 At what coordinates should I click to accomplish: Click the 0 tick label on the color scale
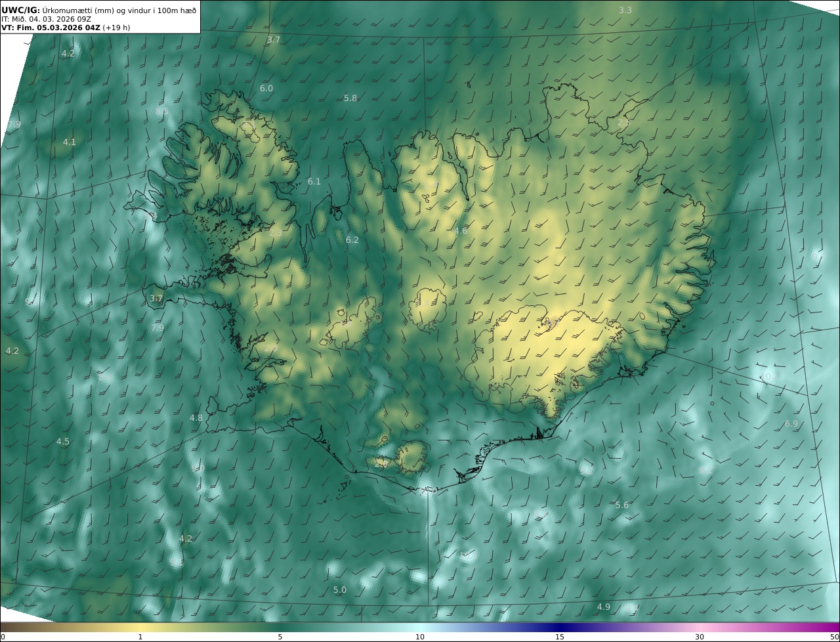tap(3, 637)
